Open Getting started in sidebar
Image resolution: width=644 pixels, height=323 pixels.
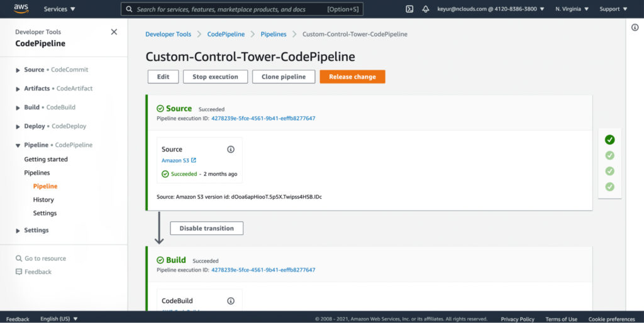(x=46, y=159)
